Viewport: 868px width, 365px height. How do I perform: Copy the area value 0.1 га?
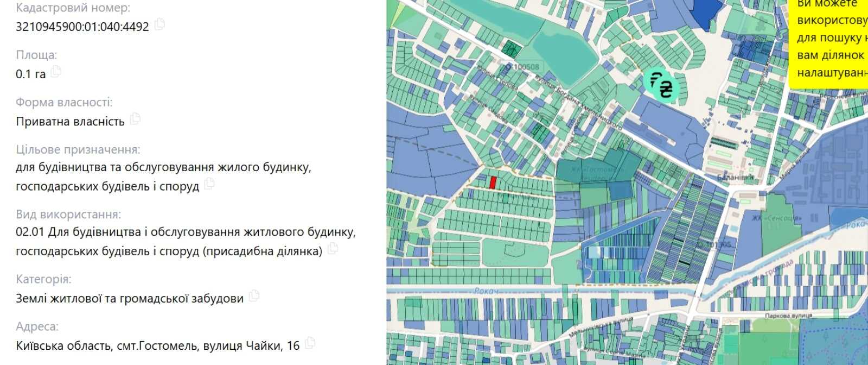56,72
